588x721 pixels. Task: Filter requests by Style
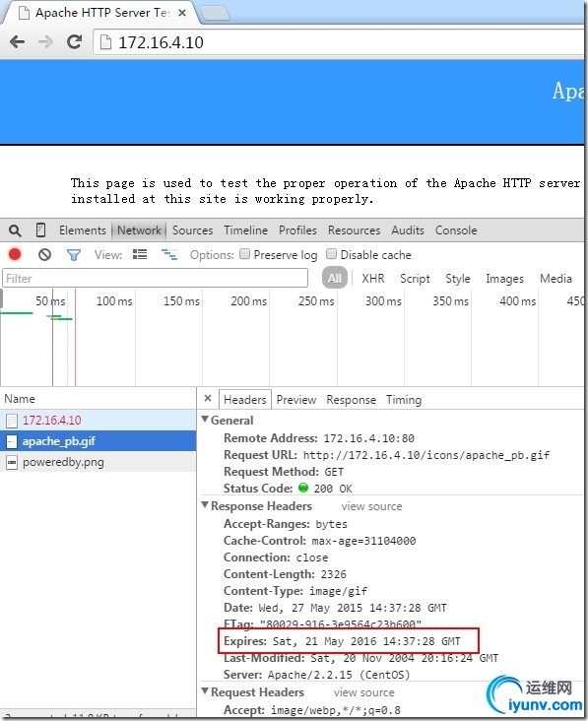457,279
